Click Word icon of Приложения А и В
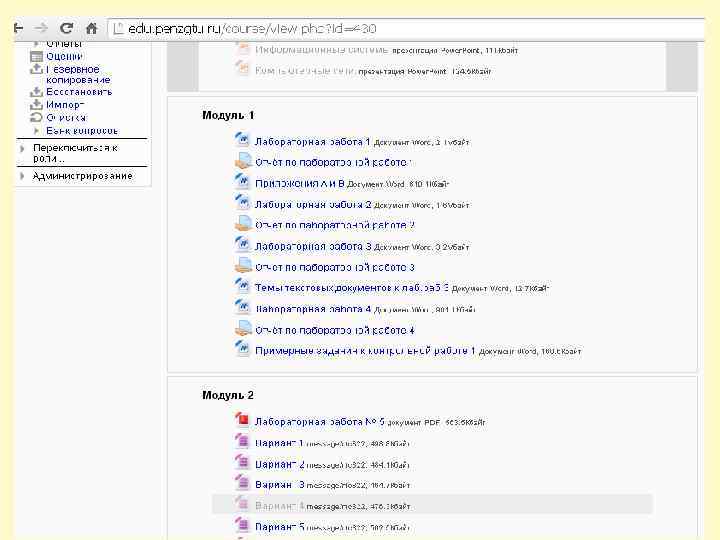Screen dimensions: 720x540 click(x=242, y=182)
